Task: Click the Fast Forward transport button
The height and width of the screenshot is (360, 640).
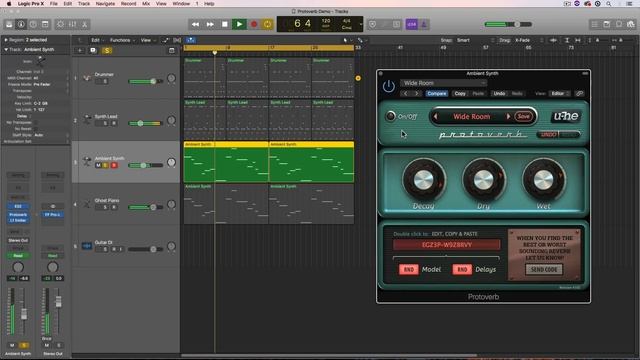Action: pos(210,24)
